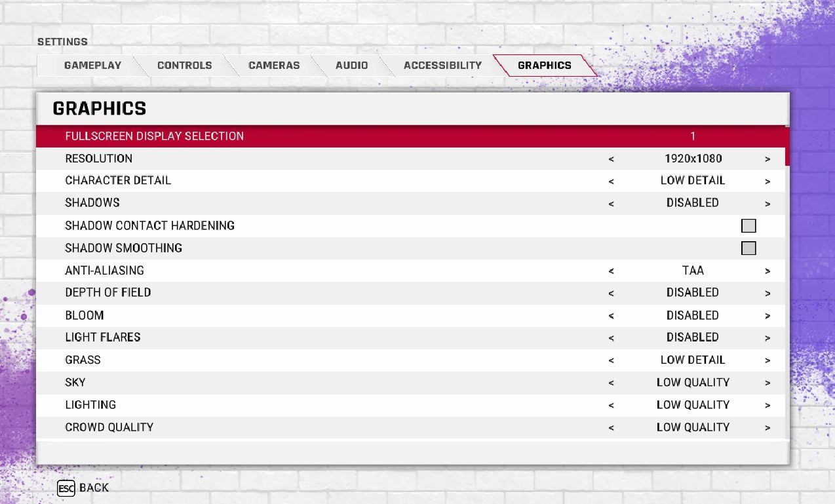835x504 pixels.
Task: Open the Gameplay settings tab
Action: 92,66
